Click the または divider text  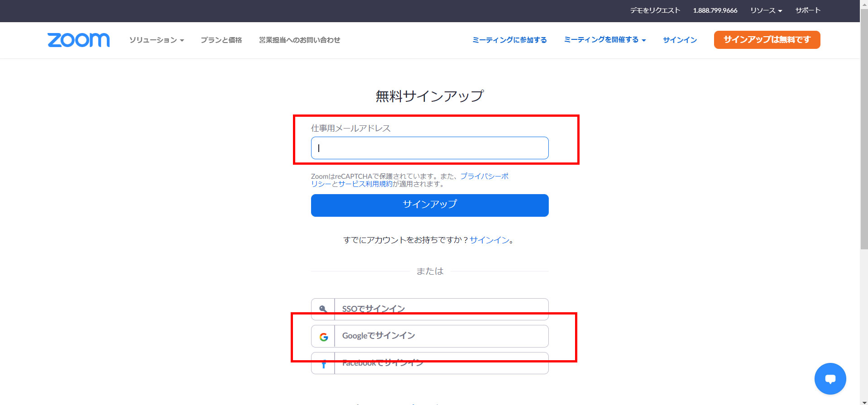coord(430,271)
